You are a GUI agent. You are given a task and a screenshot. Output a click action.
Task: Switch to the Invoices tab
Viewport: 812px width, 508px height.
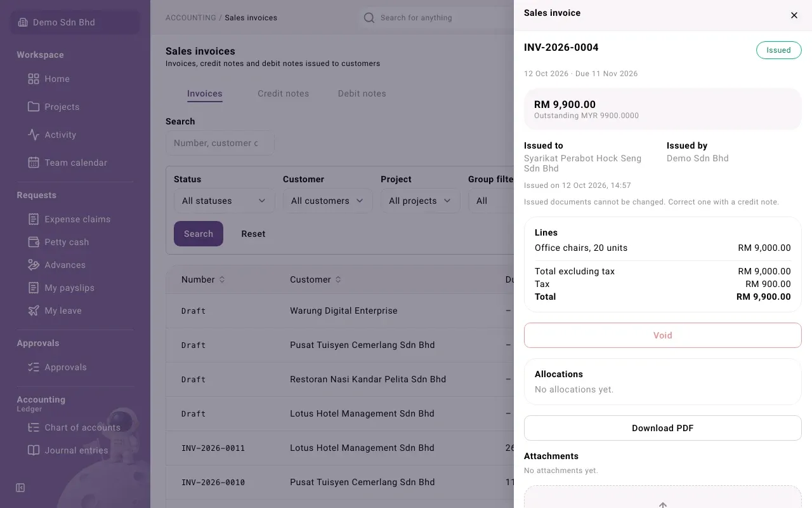205,93
